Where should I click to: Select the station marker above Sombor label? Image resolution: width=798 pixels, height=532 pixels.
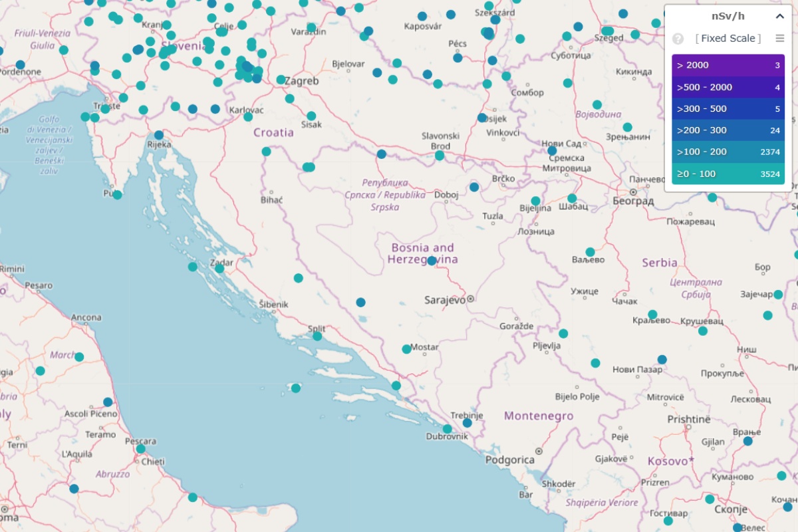(506, 76)
